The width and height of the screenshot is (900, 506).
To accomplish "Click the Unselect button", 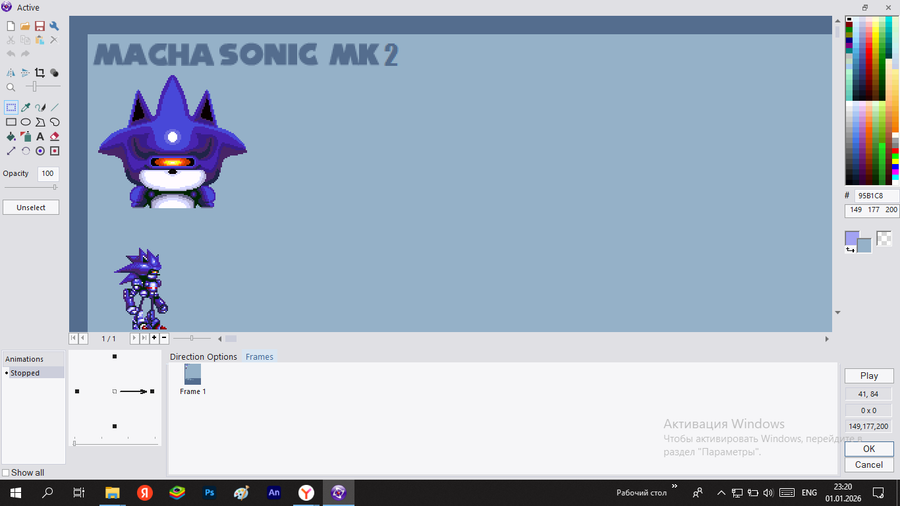I will [x=31, y=208].
